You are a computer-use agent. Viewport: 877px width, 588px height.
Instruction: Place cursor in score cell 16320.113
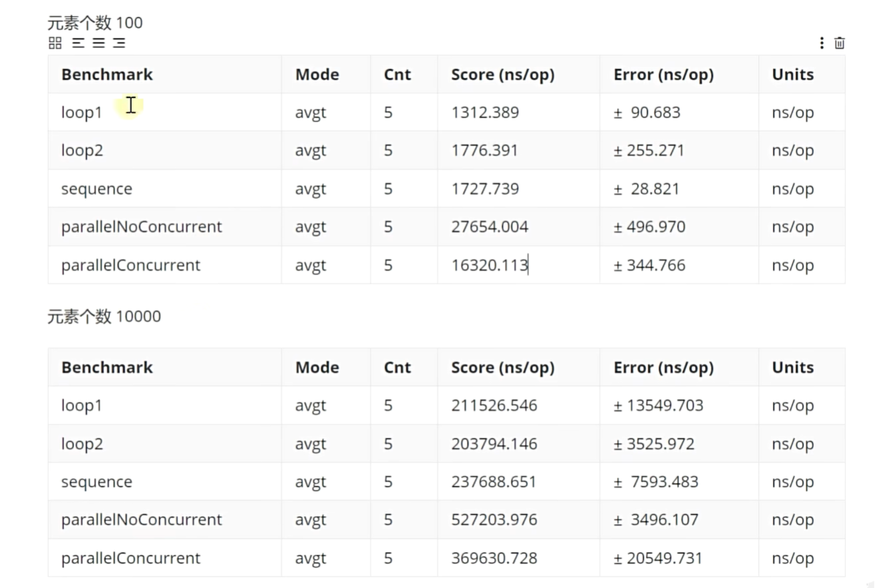click(x=490, y=265)
